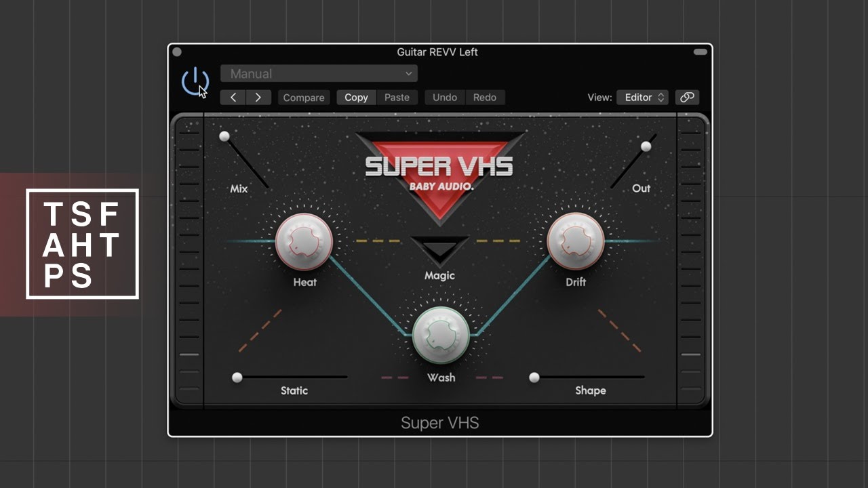The width and height of the screenshot is (868, 488).
Task: Click the pill button at title bar right
Action: (x=700, y=52)
